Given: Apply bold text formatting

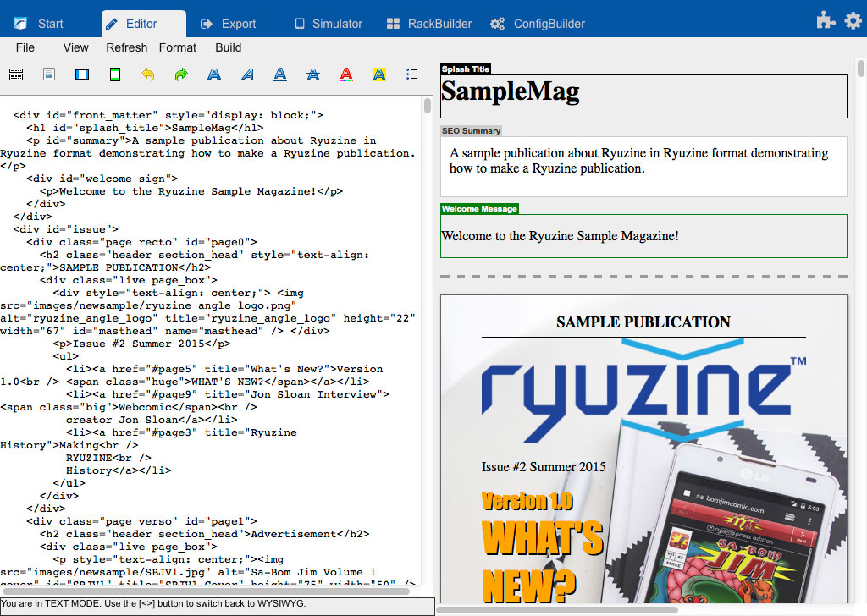Looking at the screenshot, I should click(x=214, y=74).
